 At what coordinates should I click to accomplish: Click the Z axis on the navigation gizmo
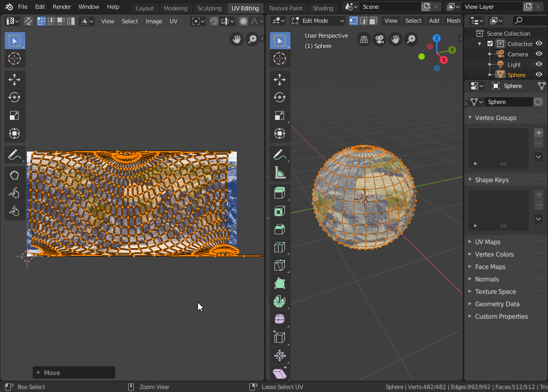436,38
